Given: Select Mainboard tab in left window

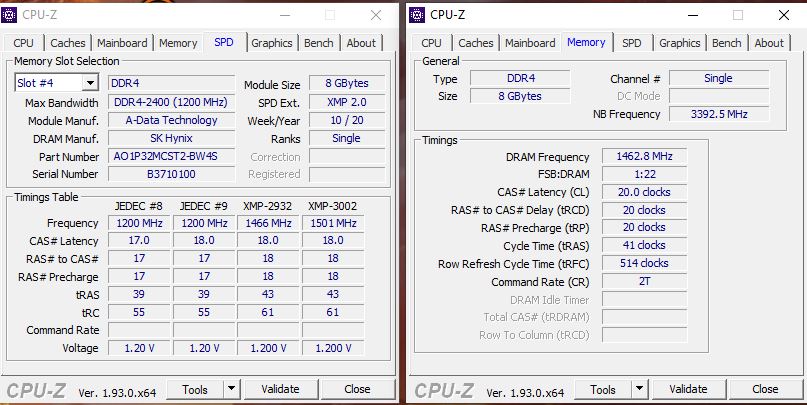Looking at the screenshot, I should tap(122, 43).
